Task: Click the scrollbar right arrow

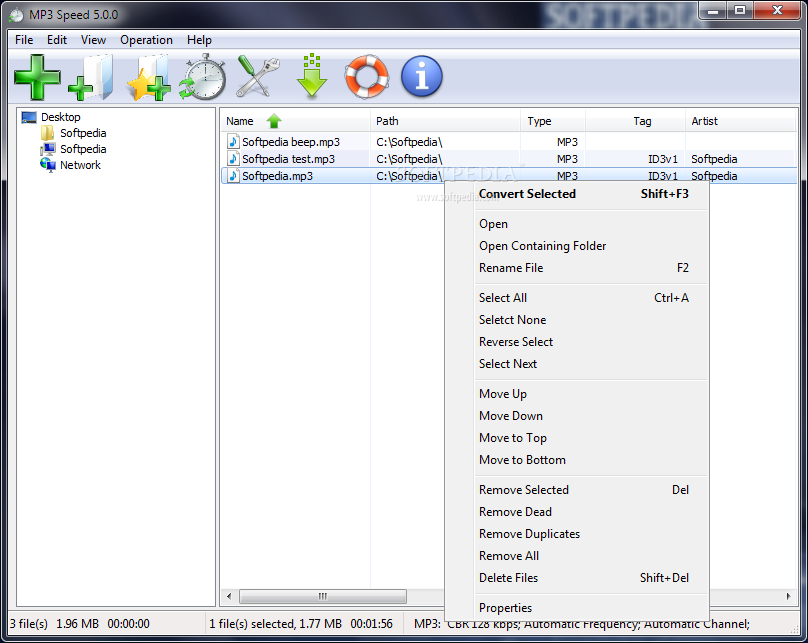Action: point(788,596)
